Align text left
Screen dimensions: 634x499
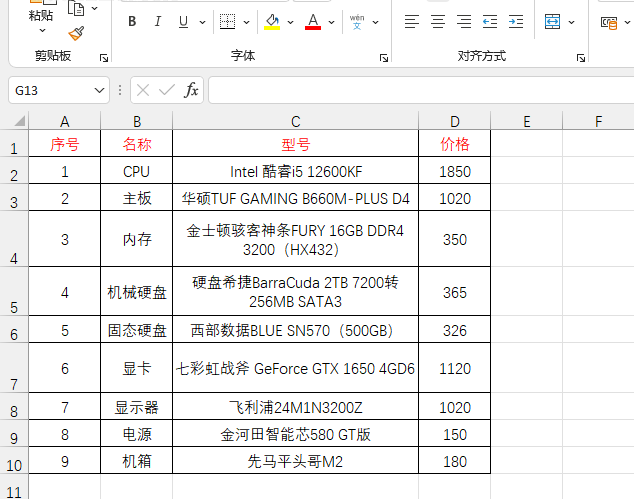[x=412, y=21]
